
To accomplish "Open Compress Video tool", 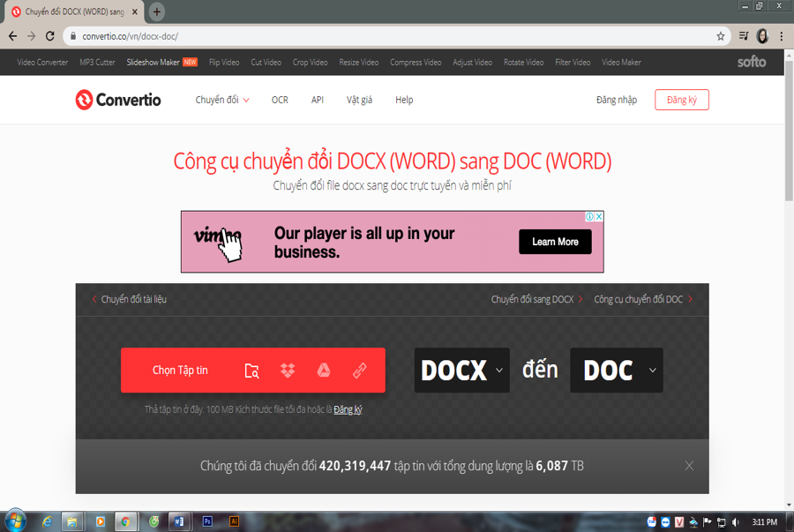I will coord(416,63).
